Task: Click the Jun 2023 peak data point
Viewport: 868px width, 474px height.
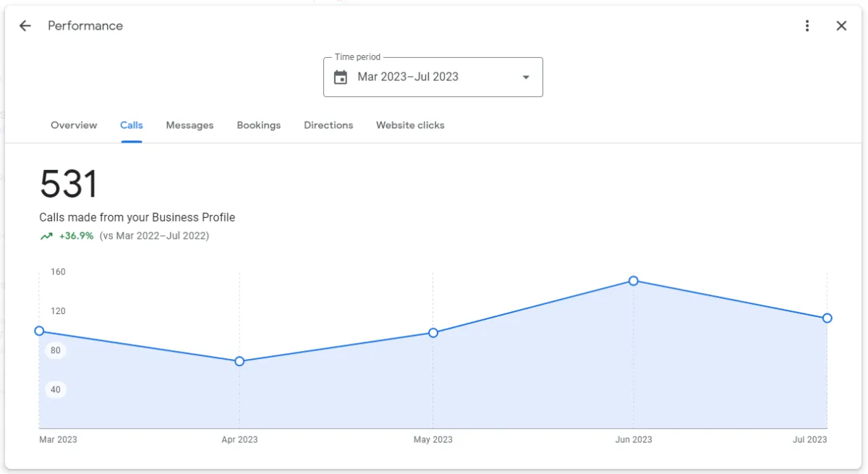Action: (x=634, y=281)
